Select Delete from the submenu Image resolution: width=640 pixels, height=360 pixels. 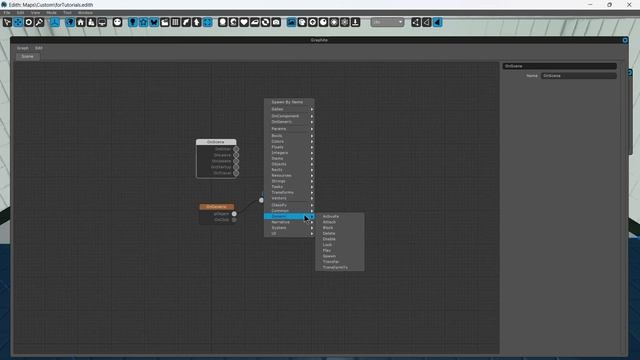tap(340, 233)
